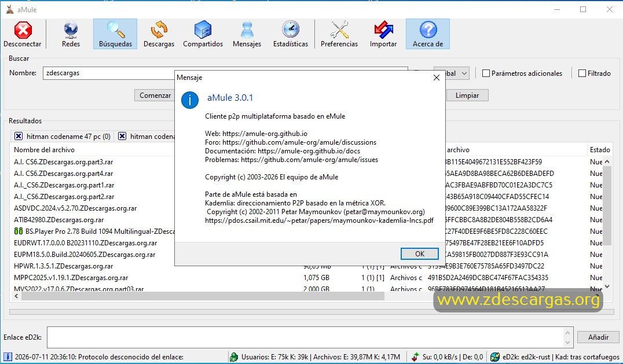Select A.I._CS6.ZDescargas.org.part1.rar row
The width and height of the screenshot is (623, 364).
(x=64, y=185)
